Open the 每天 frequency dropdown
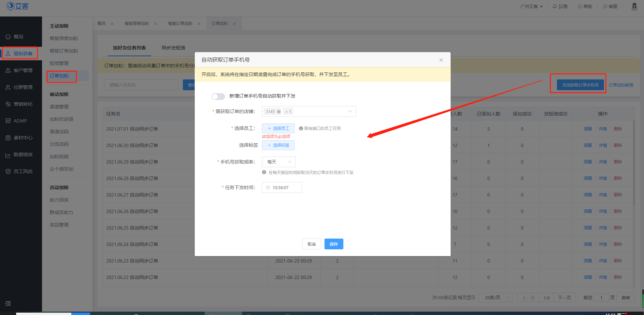644x315 pixels. (279, 162)
